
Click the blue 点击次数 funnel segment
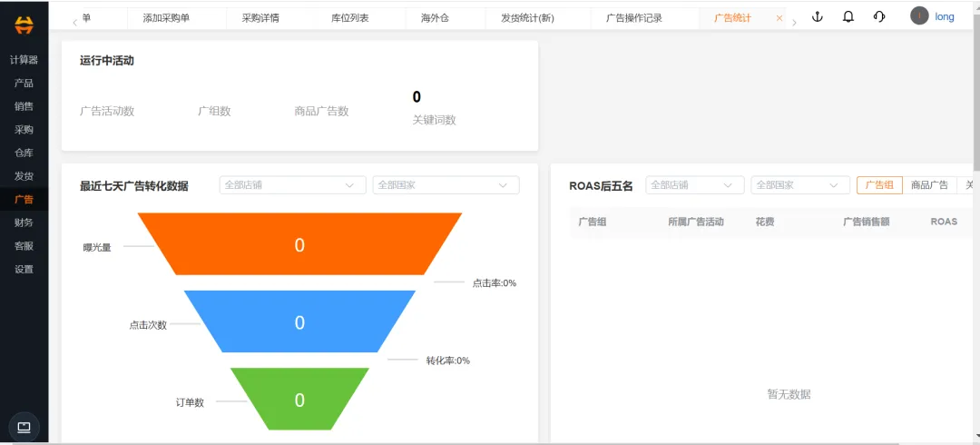coord(299,321)
